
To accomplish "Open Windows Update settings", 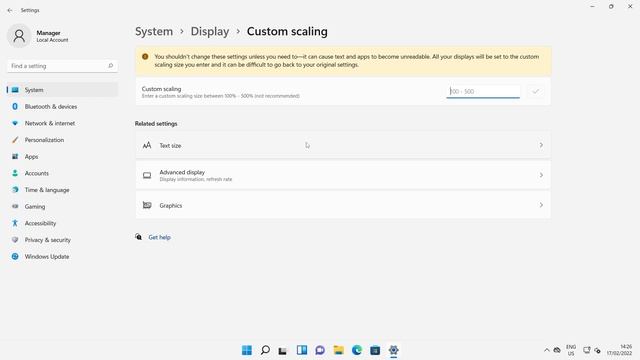I will pos(62,257).
